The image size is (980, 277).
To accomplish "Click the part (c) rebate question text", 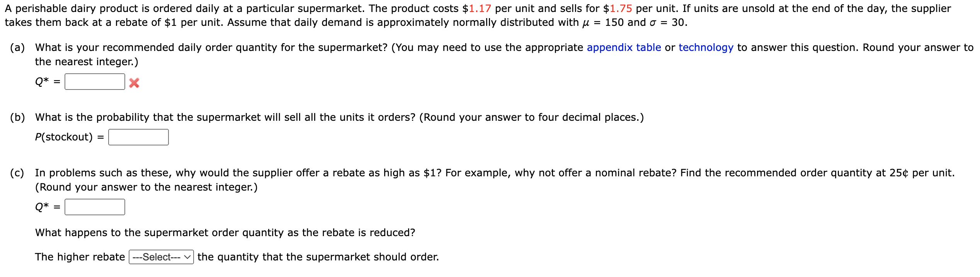I will pyautogui.click(x=271, y=172).
